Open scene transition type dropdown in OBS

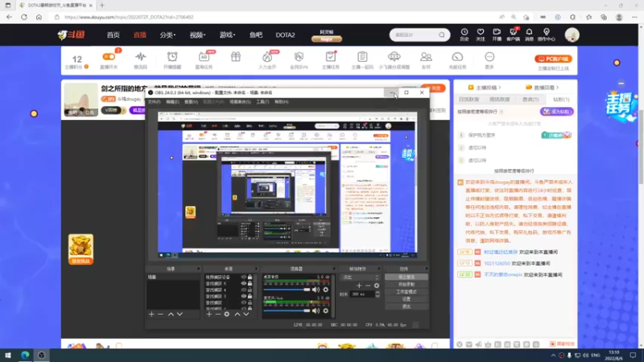[360, 278]
